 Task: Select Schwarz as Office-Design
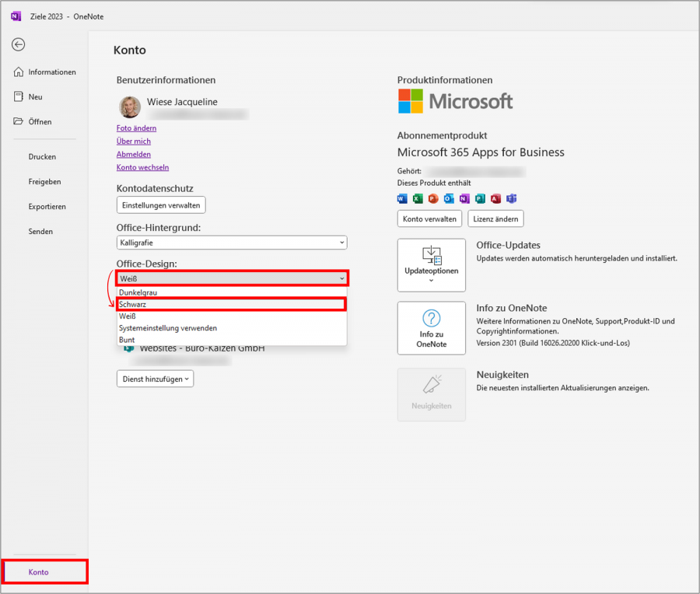pos(232,303)
